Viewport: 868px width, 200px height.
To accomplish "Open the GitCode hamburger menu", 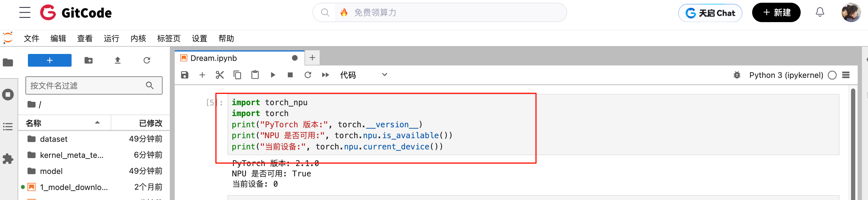I will [25, 12].
